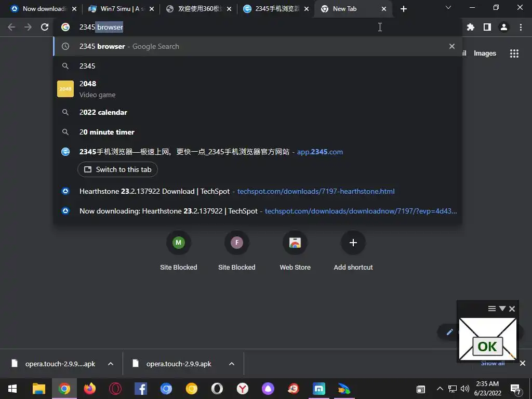Open the tab search chevron

448,7
